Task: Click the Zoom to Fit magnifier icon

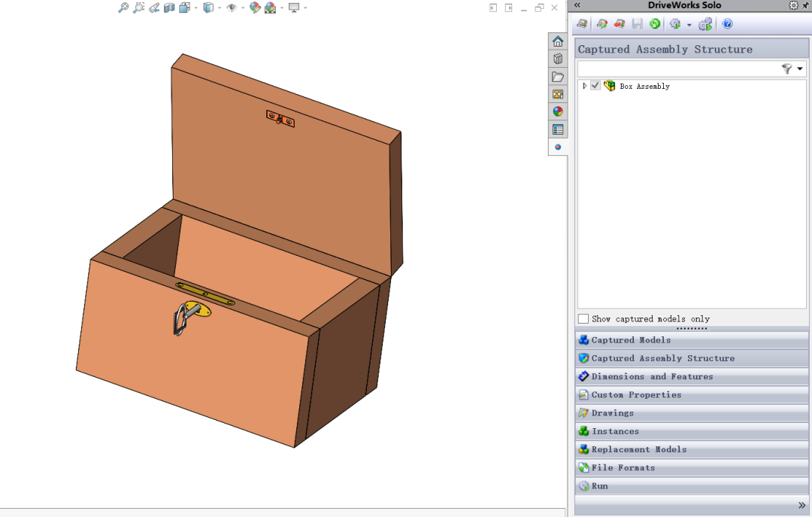Action: 123,8
